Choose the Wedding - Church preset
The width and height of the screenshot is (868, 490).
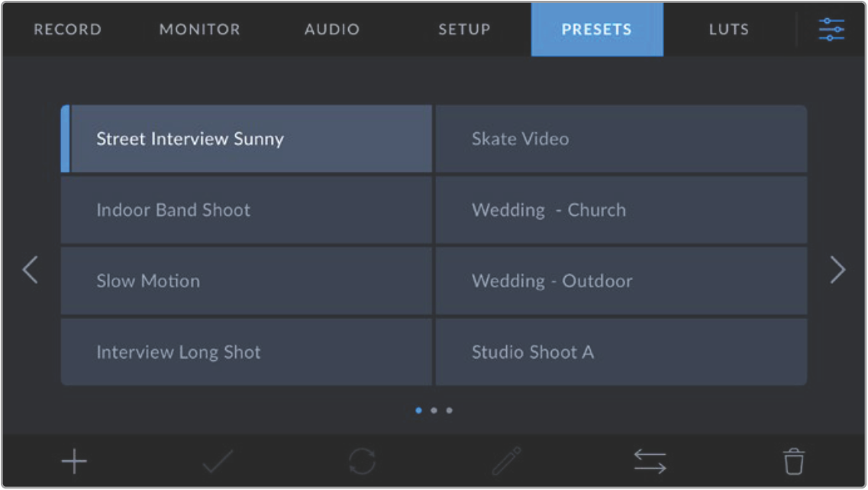621,210
